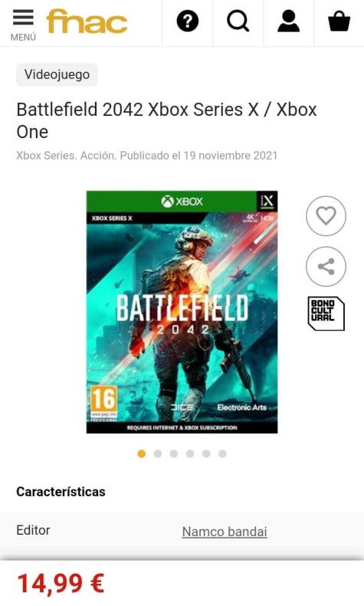The width and height of the screenshot is (364, 606).
Task: Show the first carousel image dot
Action: pyautogui.click(x=142, y=453)
